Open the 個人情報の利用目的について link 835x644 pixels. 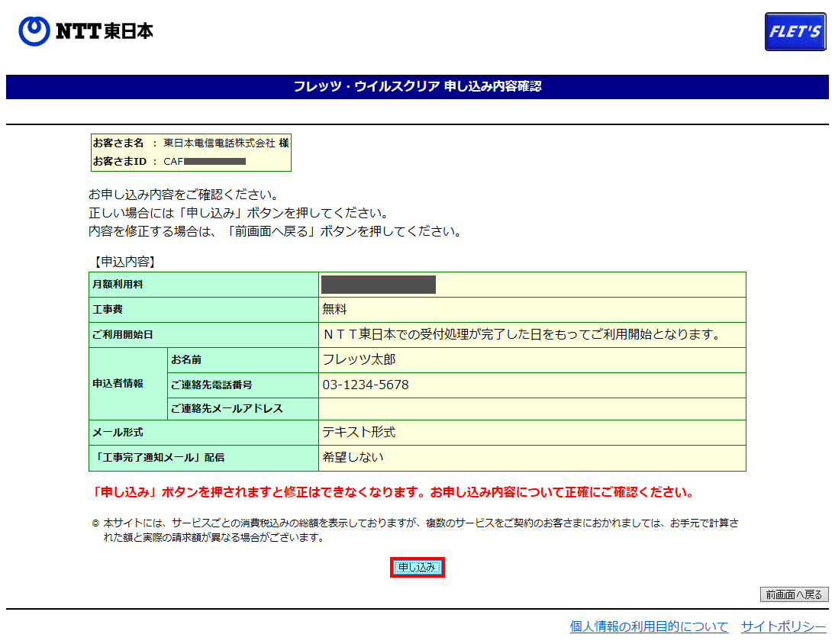pyautogui.click(x=649, y=626)
